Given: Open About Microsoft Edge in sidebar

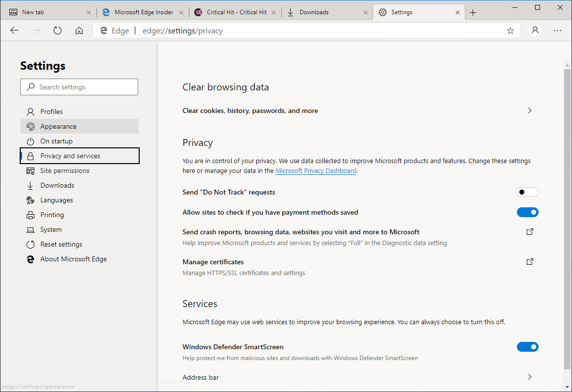Looking at the screenshot, I should [x=73, y=259].
